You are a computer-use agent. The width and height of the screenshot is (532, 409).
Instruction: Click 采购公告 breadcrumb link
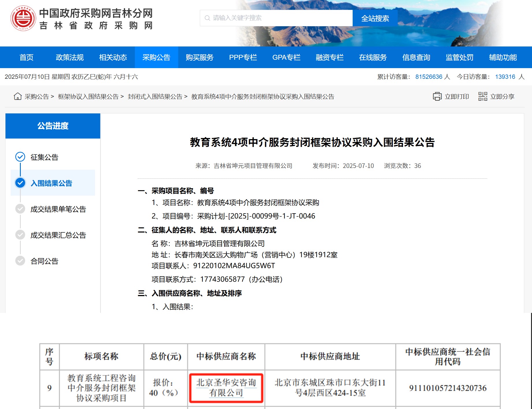[x=37, y=96]
